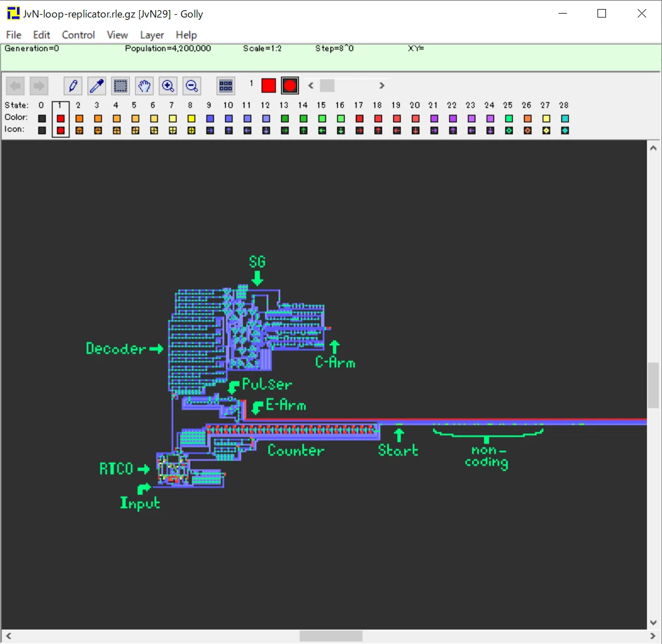This screenshot has height=644, width=662.
Task: Open the View menu
Action: click(117, 35)
